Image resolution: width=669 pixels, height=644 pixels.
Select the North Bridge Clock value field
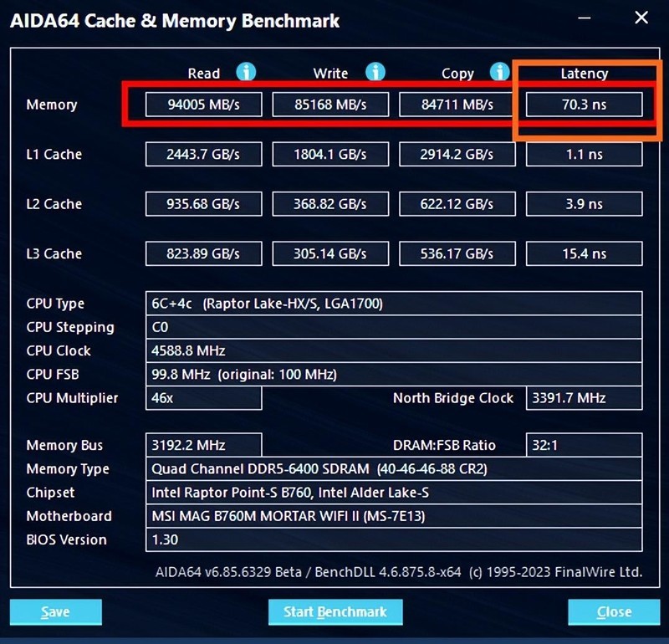pos(584,398)
